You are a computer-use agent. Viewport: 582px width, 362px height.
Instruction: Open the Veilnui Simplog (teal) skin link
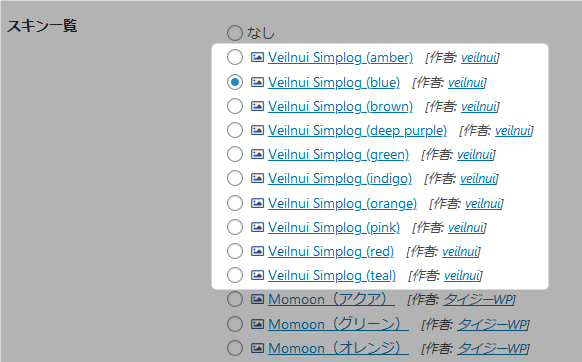coord(332,275)
